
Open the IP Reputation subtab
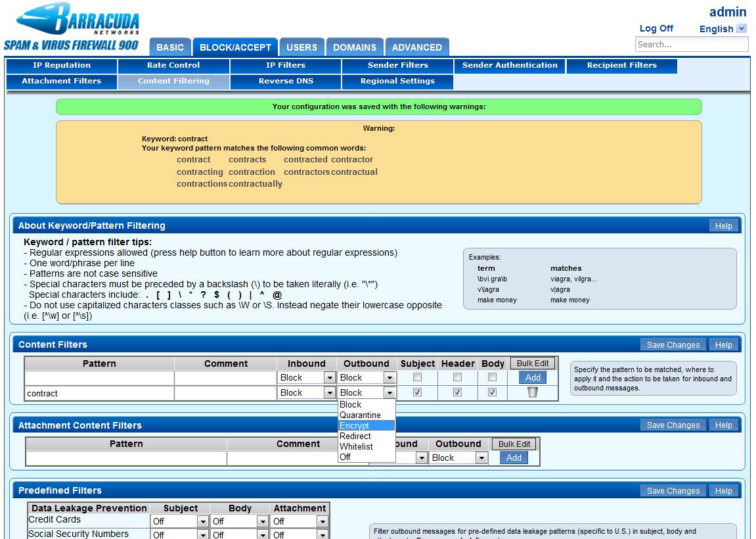[62, 66]
